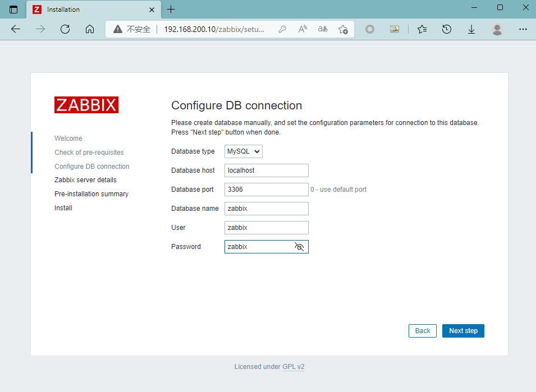Go back using the browser back arrow

pos(16,29)
